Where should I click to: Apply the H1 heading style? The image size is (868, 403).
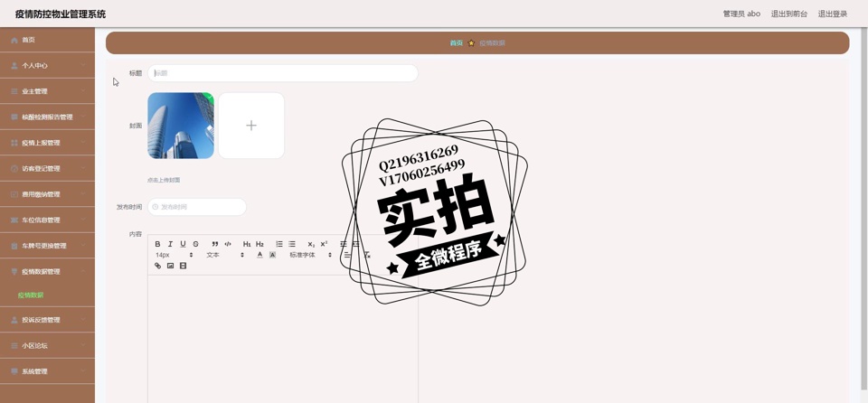coord(247,244)
